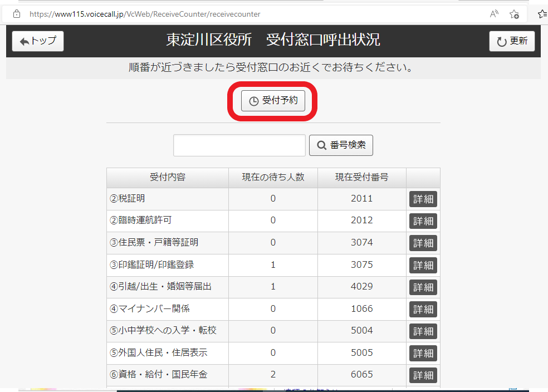Click reception number 3075
The height and width of the screenshot is (392, 548).
point(362,265)
